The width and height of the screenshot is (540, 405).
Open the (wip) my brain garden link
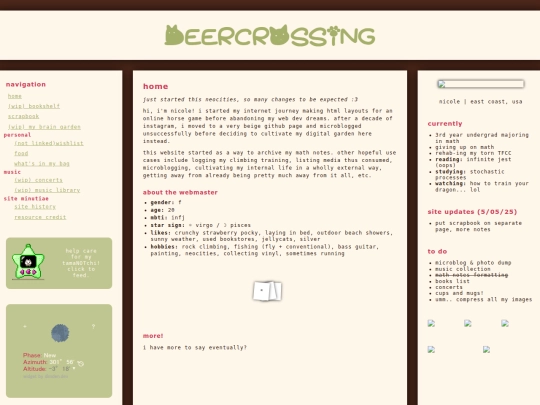(44, 127)
